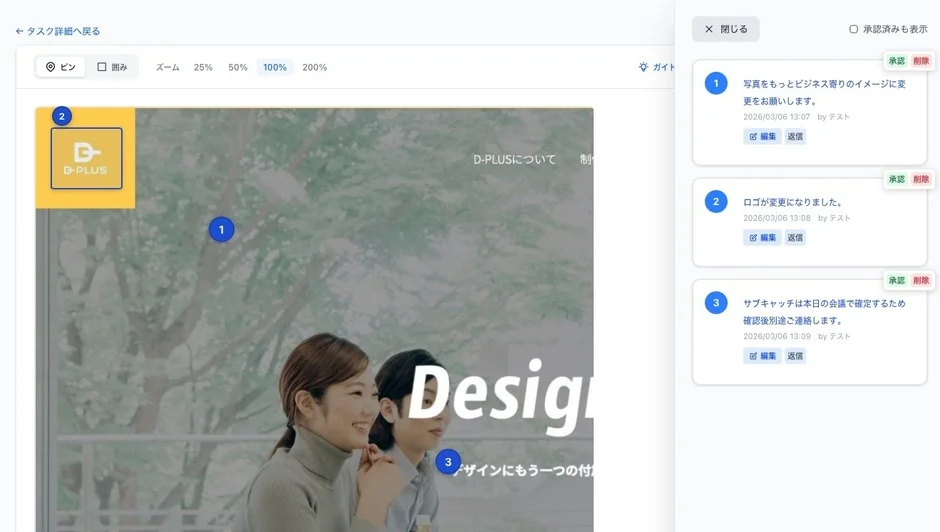Image resolution: width=940 pixels, height=532 pixels.
Task: Select pin marker 1 on the tree image
Action: point(221,230)
